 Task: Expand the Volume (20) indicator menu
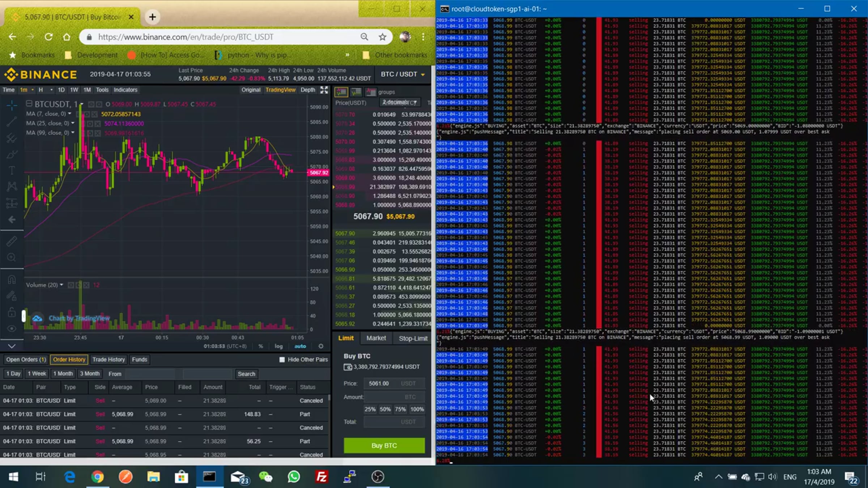(61, 285)
